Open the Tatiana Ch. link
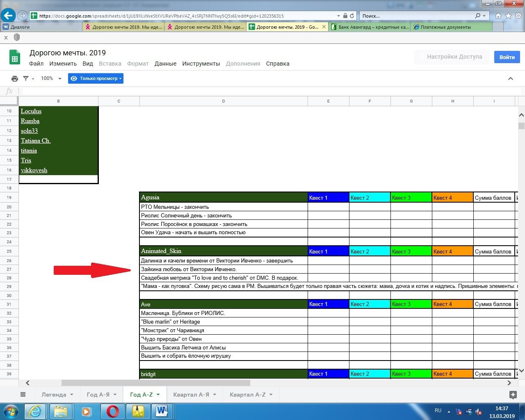This screenshot has width=525, height=420. [36, 141]
